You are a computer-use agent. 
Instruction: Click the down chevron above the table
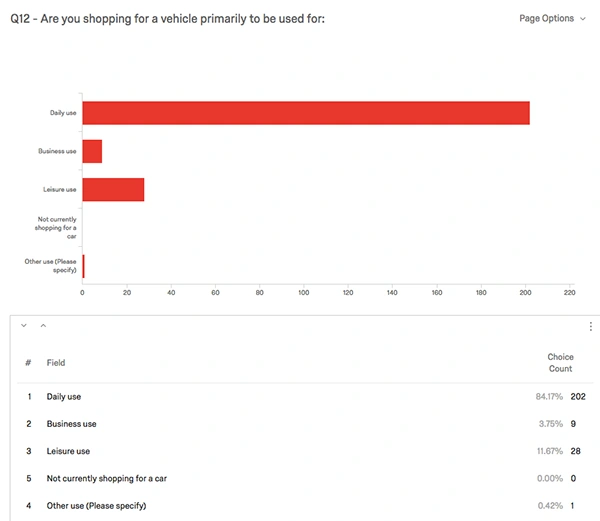[x=24, y=326]
